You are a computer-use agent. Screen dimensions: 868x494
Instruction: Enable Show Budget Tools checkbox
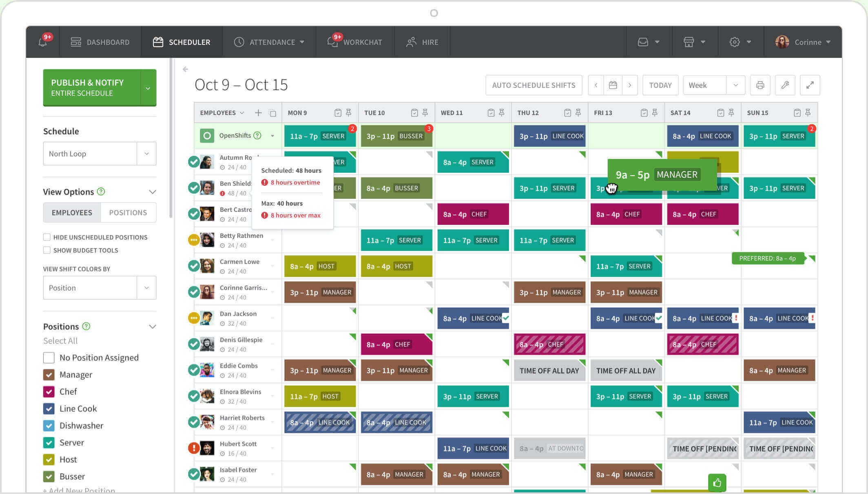coord(46,250)
